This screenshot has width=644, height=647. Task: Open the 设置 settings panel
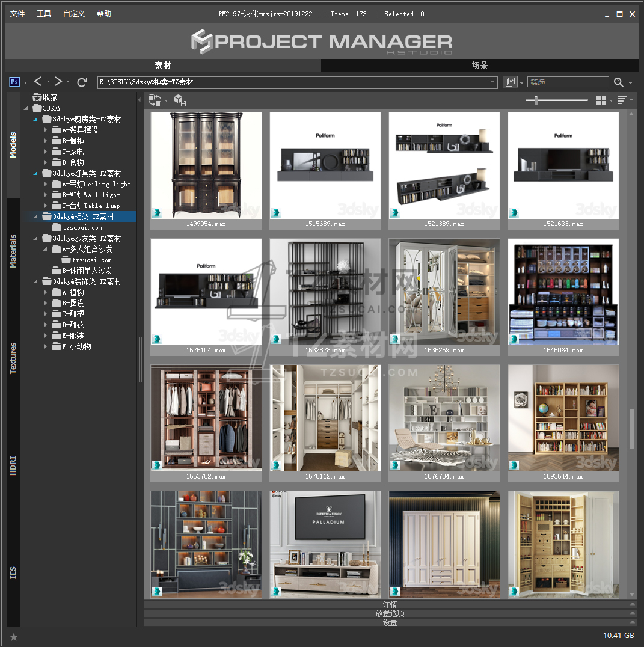[x=390, y=622]
